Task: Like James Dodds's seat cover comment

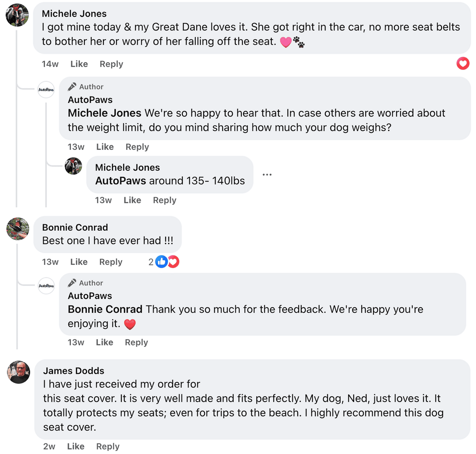Action: coord(76,446)
